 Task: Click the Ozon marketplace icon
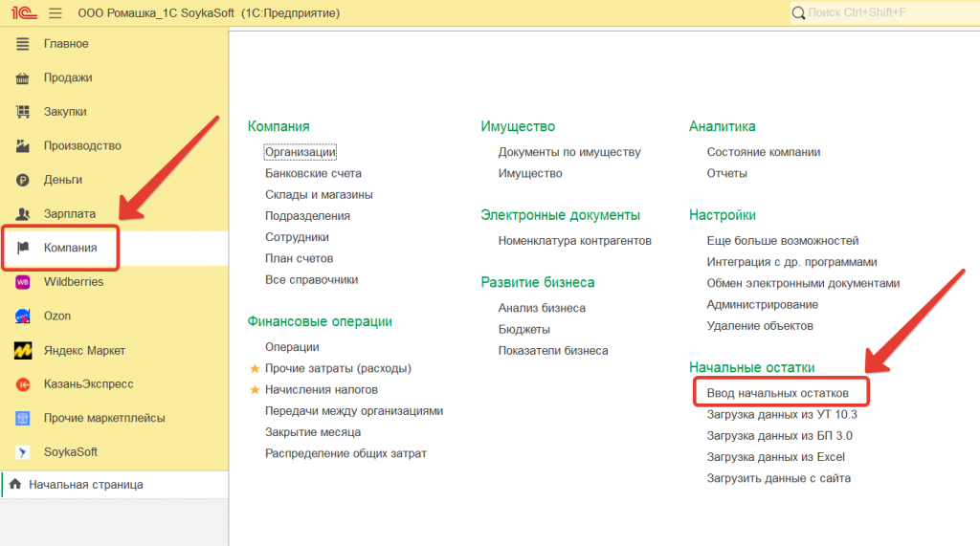click(x=24, y=317)
